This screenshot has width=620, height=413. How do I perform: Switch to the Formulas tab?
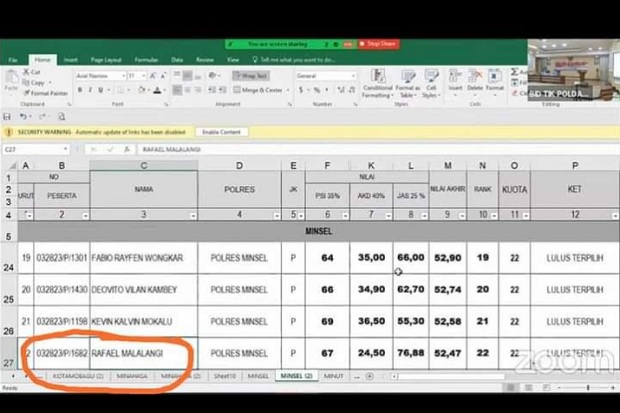tap(146, 60)
